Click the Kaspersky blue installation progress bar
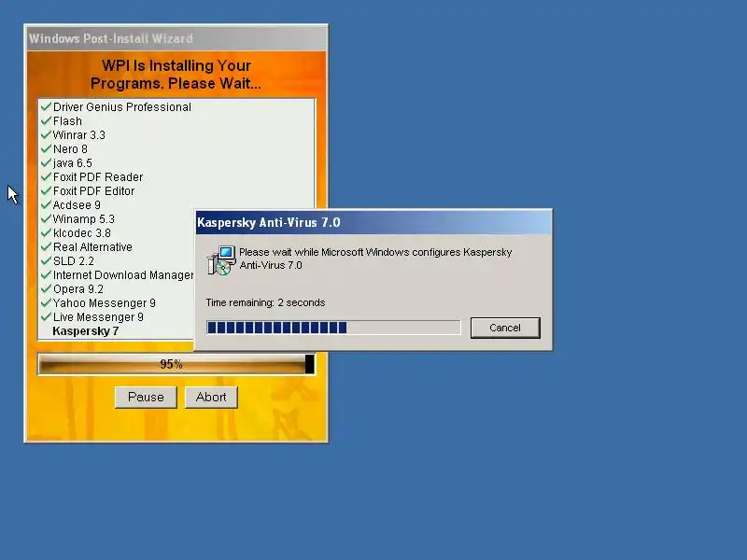 [333, 328]
